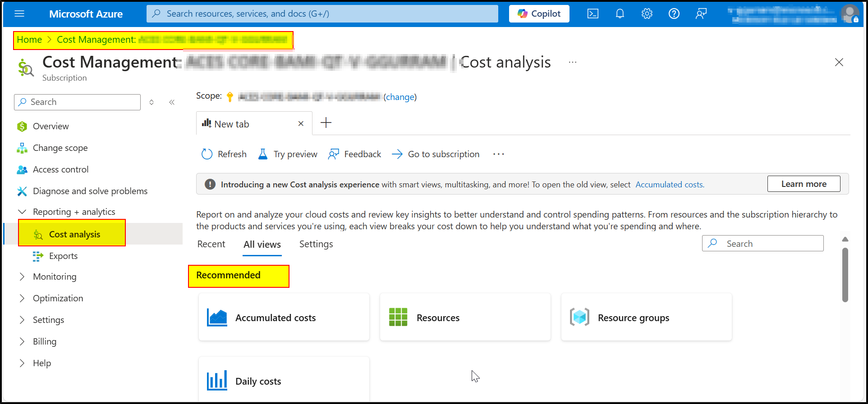
Task: Open the Accumulated costs view card
Action: (x=284, y=318)
